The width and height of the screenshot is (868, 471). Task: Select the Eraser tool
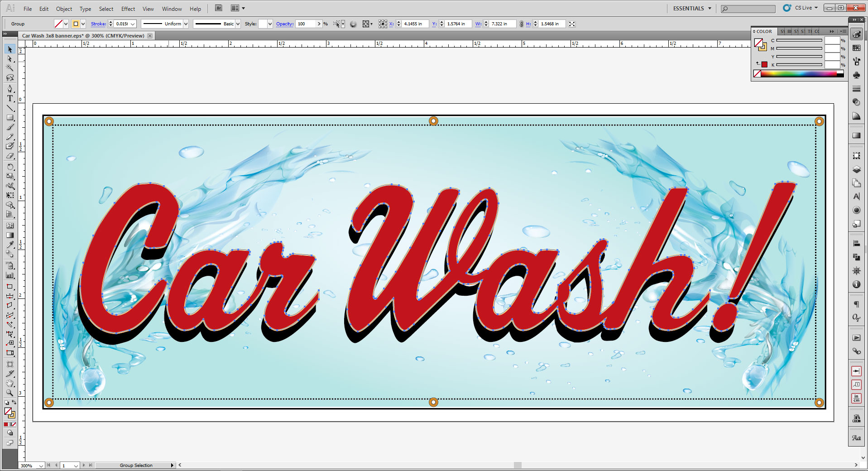pos(10,156)
